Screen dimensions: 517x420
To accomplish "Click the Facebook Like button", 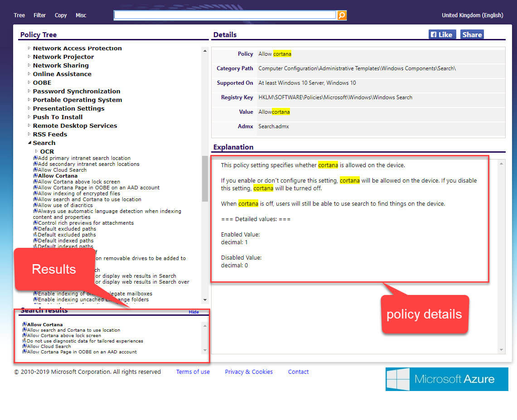I will click(x=442, y=34).
